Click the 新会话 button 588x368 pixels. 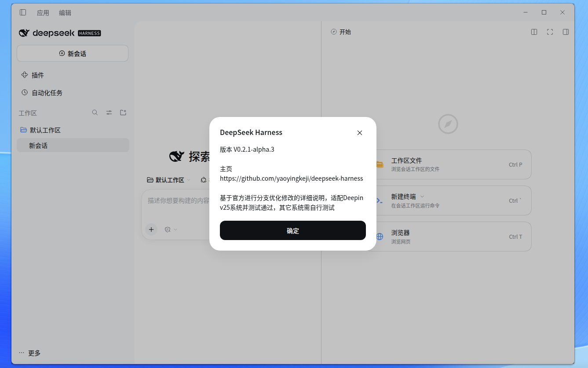[73, 53]
